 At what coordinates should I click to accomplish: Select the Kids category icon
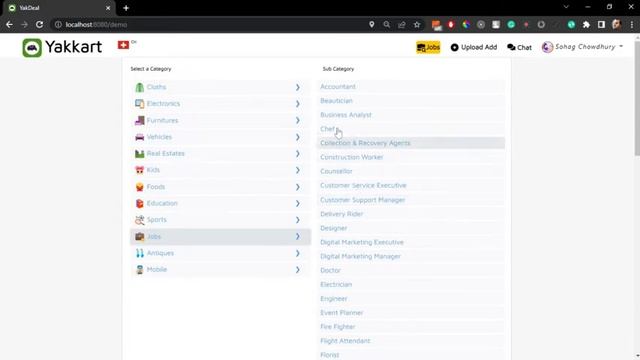coord(140,170)
